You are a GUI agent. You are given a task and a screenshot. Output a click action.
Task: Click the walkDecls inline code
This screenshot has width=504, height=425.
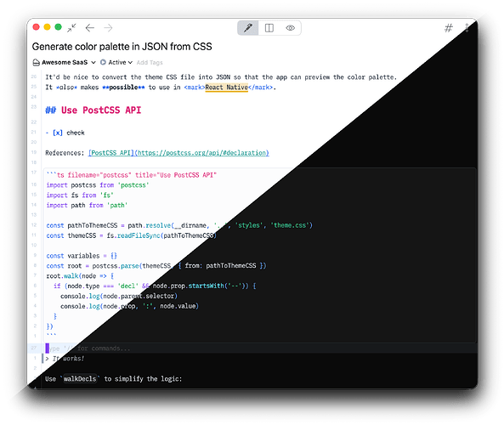click(x=80, y=379)
